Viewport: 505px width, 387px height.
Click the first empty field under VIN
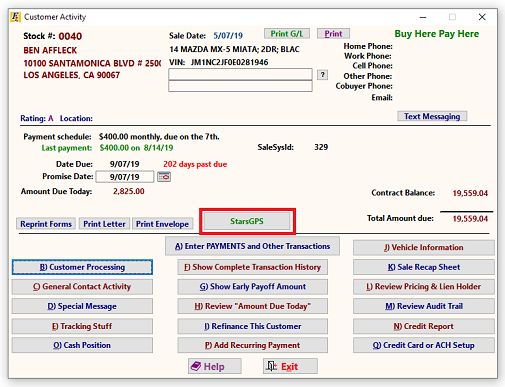click(x=240, y=75)
